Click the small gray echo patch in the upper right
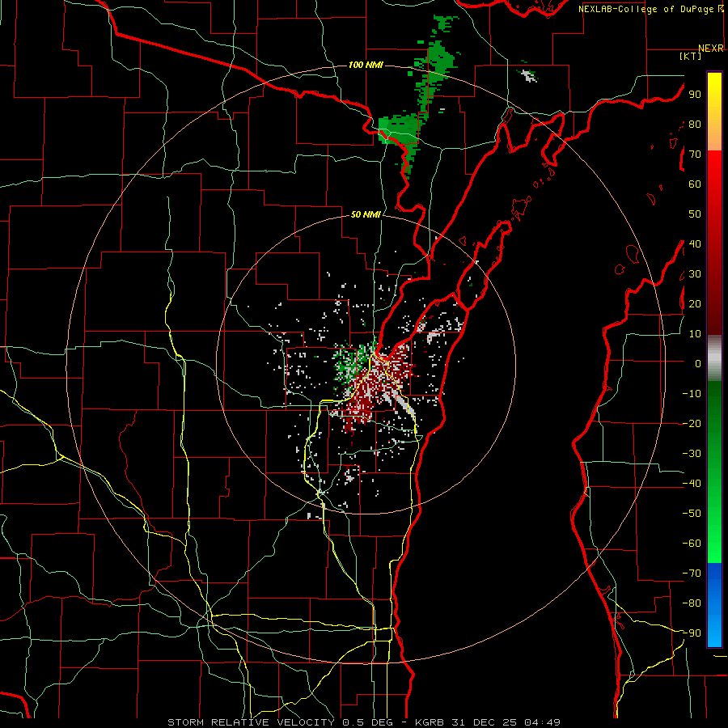This screenshot has width=728, height=728. [x=528, y=75]
